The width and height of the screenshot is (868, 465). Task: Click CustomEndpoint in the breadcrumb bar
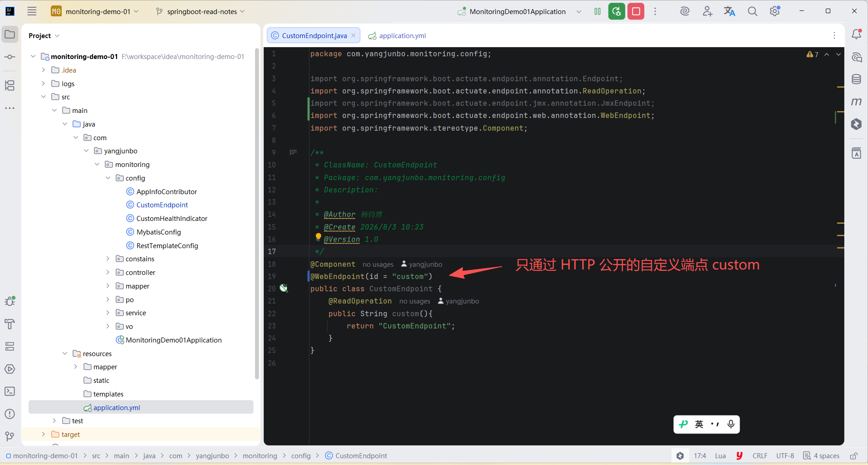[356, 456]
